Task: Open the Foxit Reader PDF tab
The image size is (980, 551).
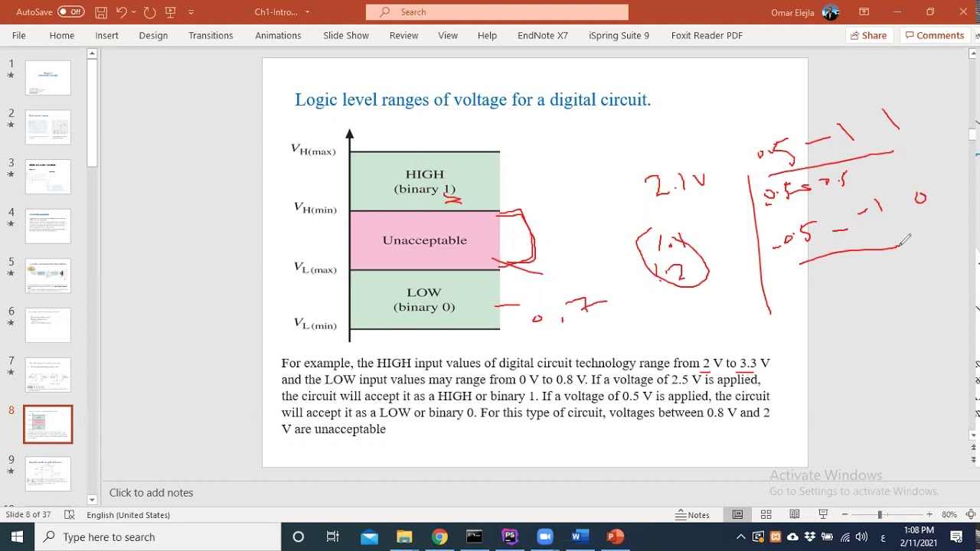Action: tap(707, 35)
